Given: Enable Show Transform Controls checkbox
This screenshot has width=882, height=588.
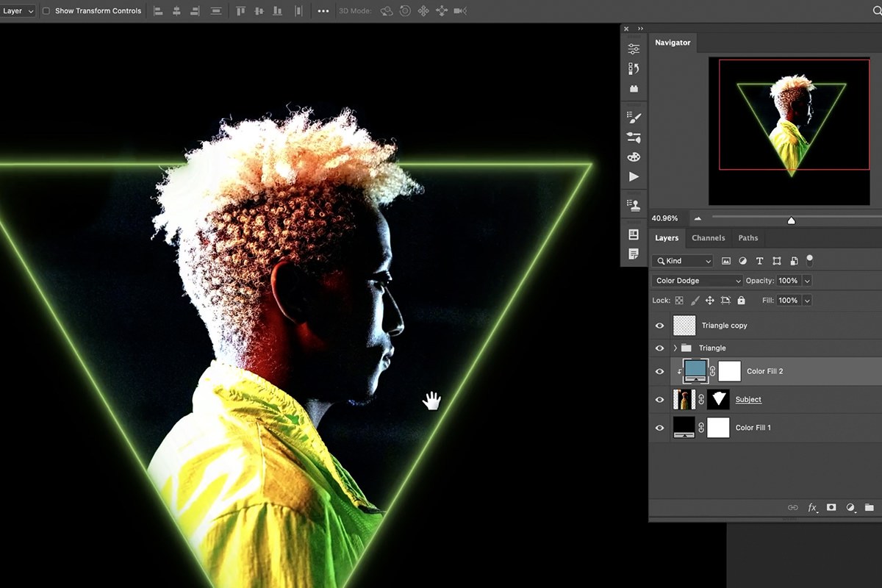Looking at the screenshot, I should click(x=46, y=11).
